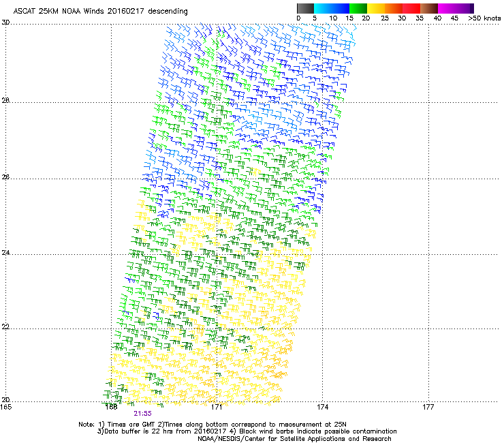Viewport: 504px width, 443px height.
Task: Click the brown 35–40 knots color band
Action: point(429,8)
